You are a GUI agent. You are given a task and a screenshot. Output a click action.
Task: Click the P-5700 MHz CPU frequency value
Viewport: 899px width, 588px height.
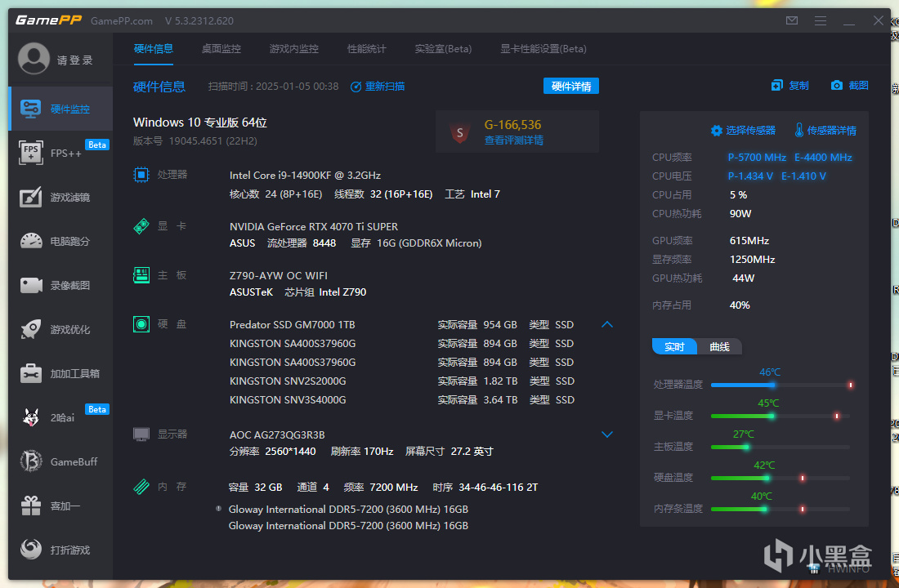click(x=757, y=158)
